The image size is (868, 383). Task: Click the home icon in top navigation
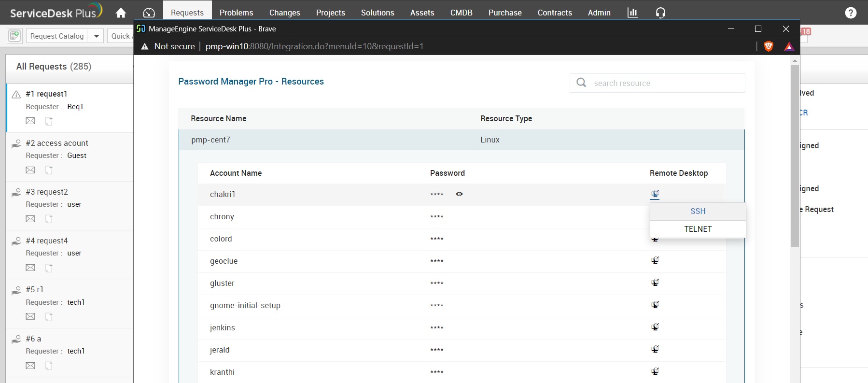[121, 13]
